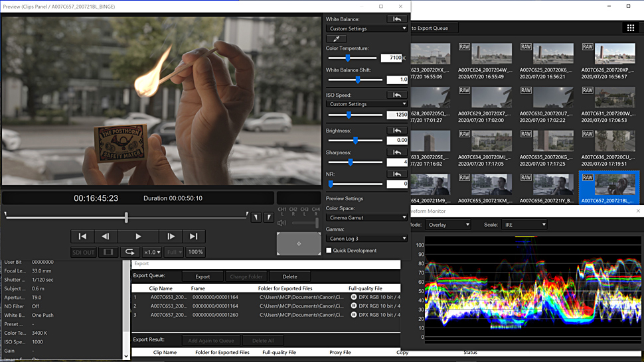The height and width of the screenshot is (362, 644).
Task: Click the ISO Speed 1250 value field
Action: coord(397,115)
